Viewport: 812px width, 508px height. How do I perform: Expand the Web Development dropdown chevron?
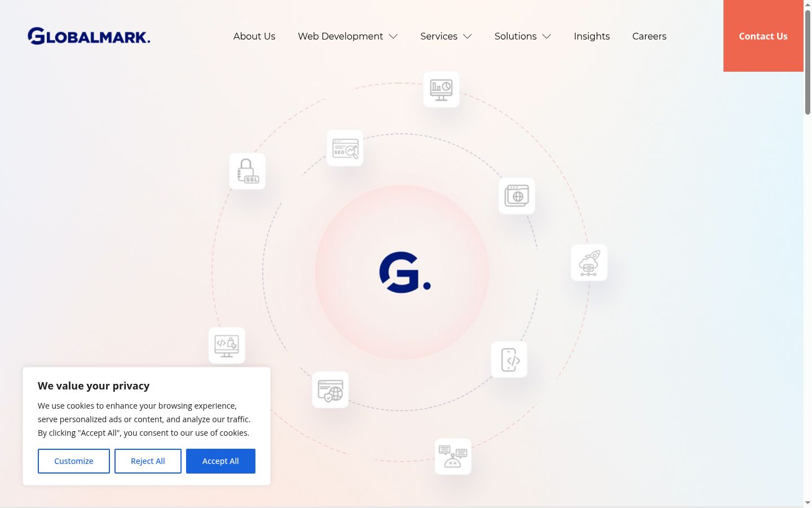394,36
